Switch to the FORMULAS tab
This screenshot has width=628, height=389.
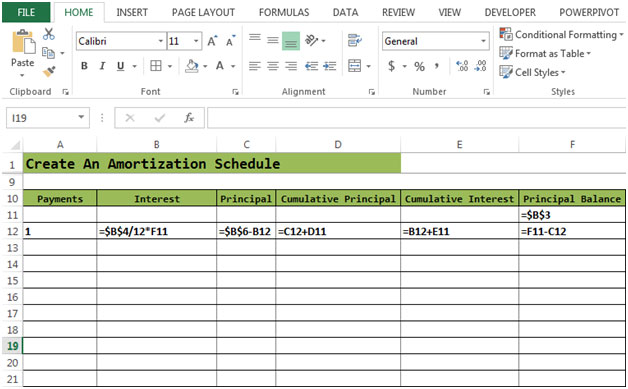tap(284, 12)
